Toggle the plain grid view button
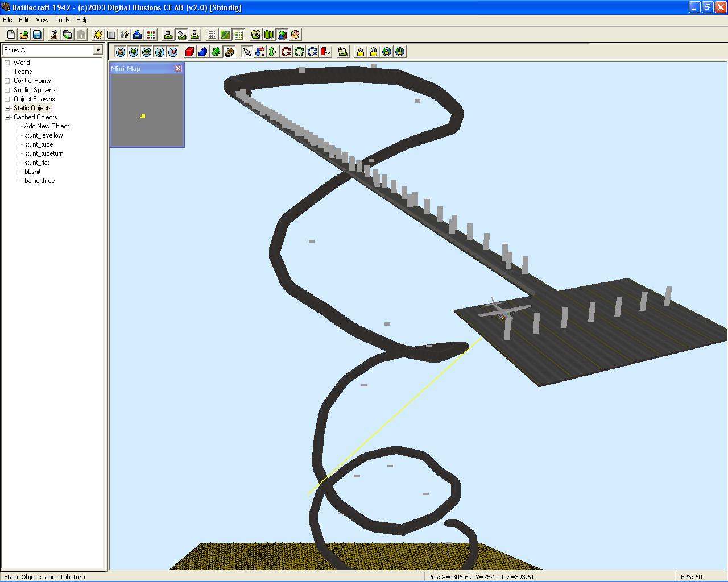The height and width of the screenshot is (582, 728). [x=212, y=35]
